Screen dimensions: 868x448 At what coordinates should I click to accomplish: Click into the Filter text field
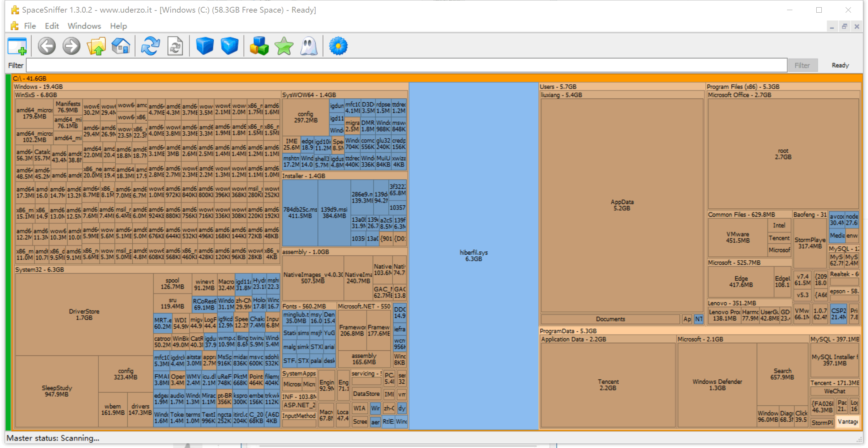406,65
